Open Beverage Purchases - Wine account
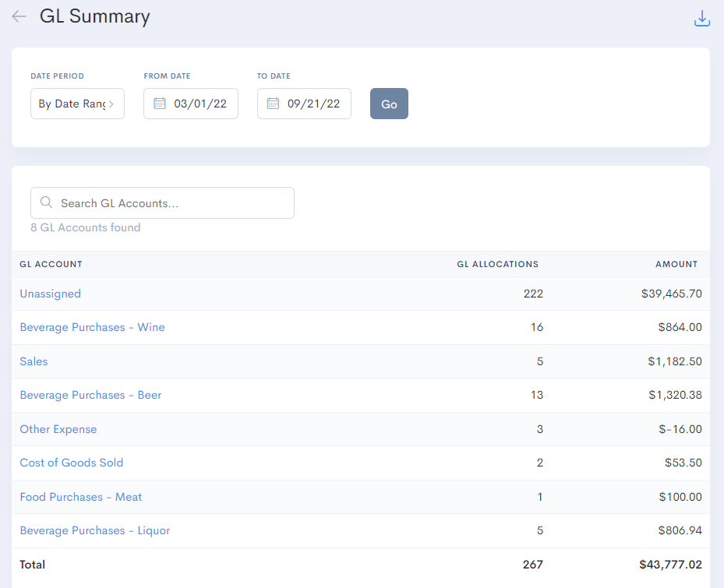Screen dimensions: 724x588 [92, 327]
